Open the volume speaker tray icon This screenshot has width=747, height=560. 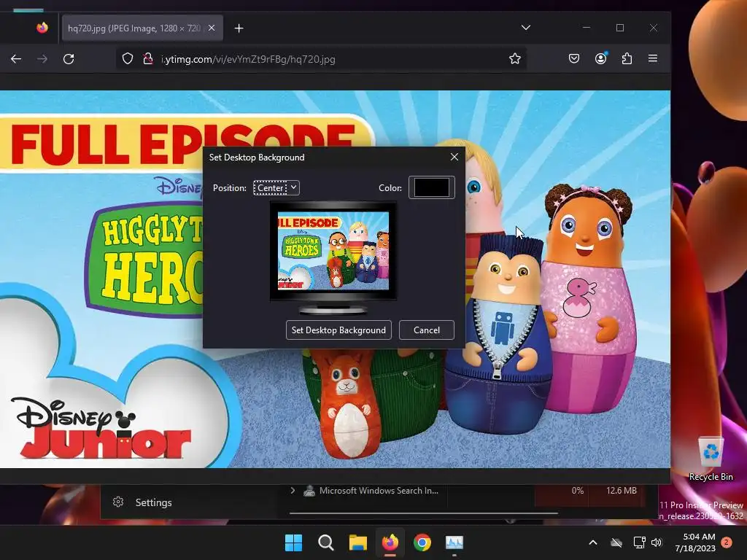click(657, 542)
